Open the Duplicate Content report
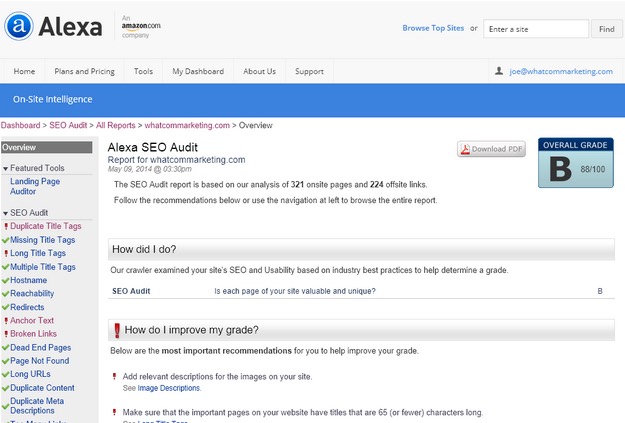 pos(42,388)
